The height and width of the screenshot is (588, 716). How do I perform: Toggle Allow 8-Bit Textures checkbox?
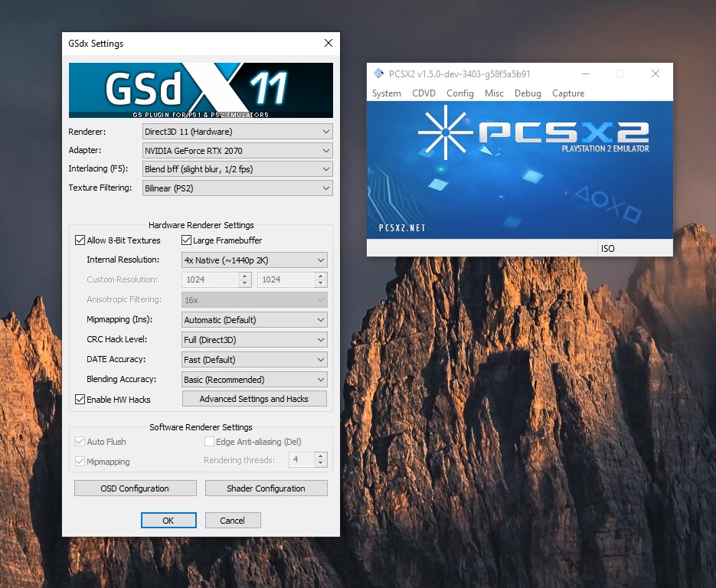pyautogui.click(x=80, y=240)
